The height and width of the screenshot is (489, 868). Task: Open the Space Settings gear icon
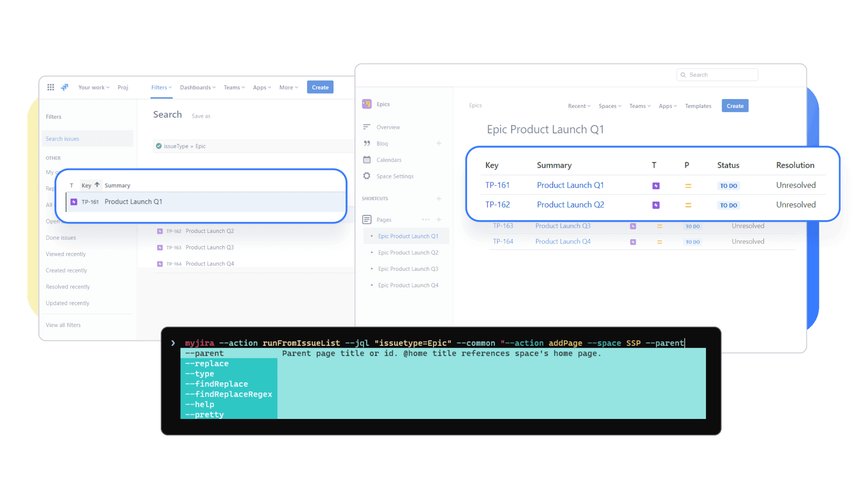(367, 176)
